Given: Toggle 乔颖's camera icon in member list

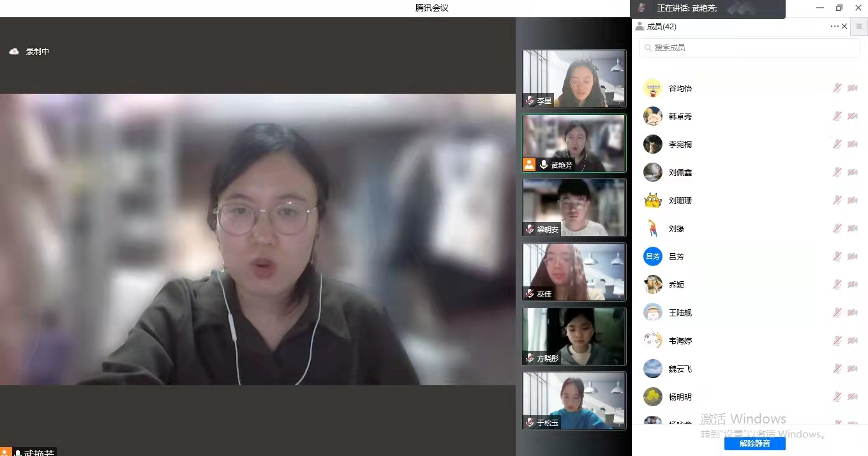Looking at the screenshot, I should (x=852, y=284).
